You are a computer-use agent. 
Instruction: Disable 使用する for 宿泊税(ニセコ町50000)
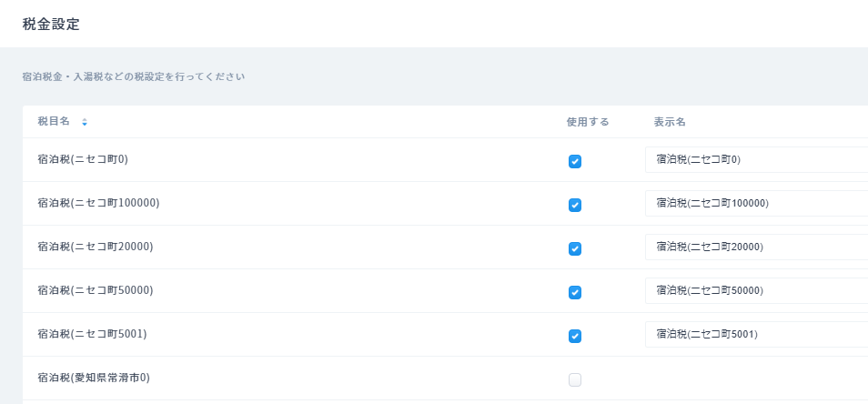pyautogui.click(x=574, y=292)
